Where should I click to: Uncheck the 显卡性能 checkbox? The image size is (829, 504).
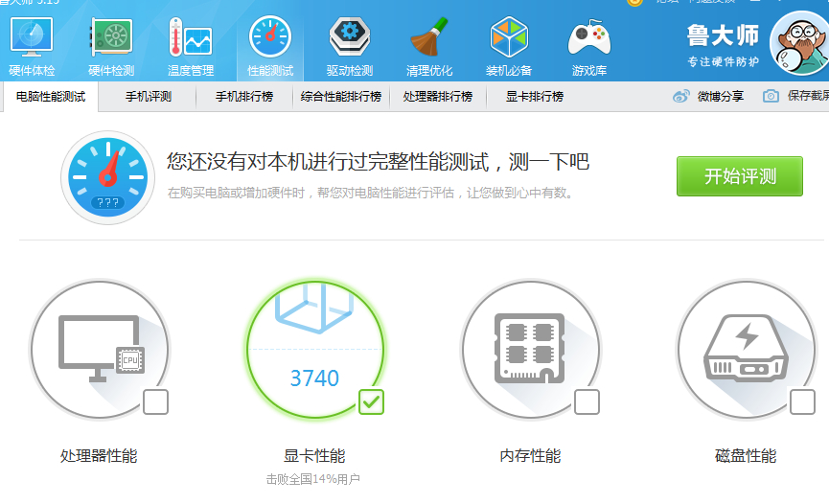tap(371, 401)
